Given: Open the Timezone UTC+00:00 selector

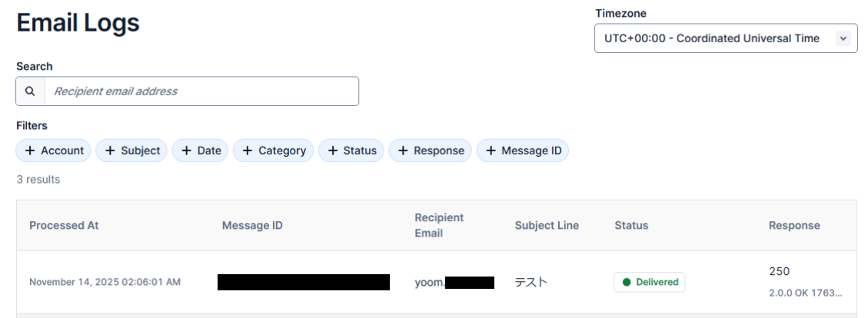Looking at the screenshot, I should 712,38.
